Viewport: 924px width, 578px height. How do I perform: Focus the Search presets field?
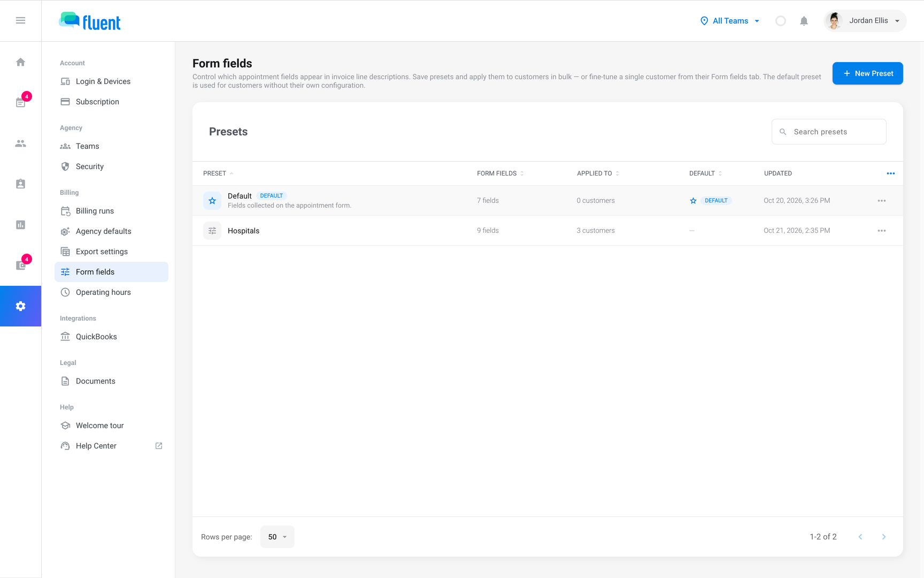(829, 132)
